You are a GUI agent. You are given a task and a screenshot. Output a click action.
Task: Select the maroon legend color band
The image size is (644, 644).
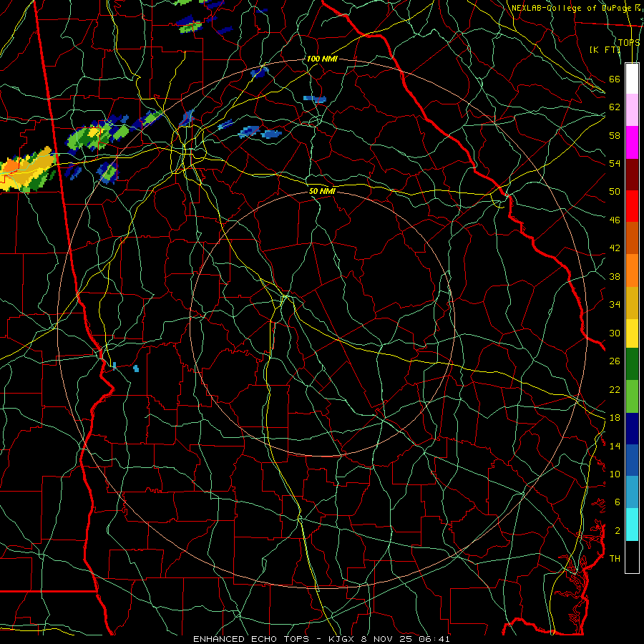pyautogui.click(x=632, y=174)
